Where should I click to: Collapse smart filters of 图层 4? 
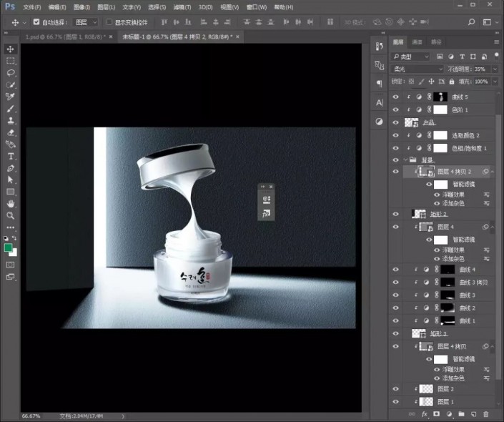[x=492, y=227]
